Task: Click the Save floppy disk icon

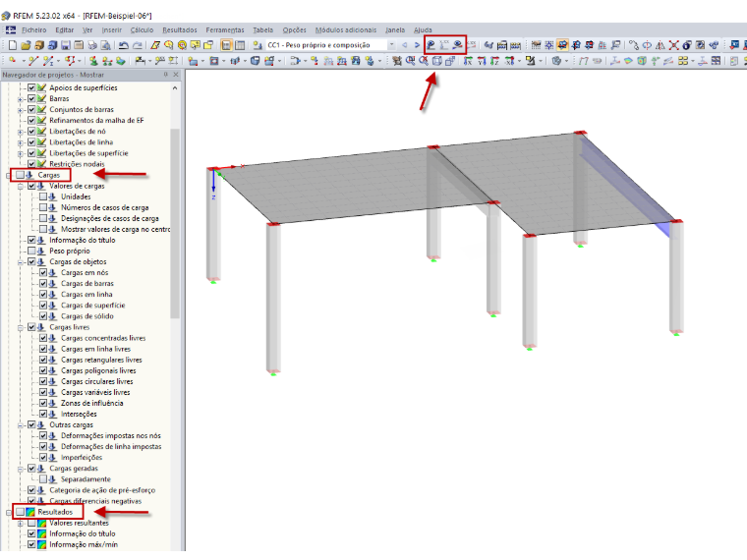Action: coord(66,45)
